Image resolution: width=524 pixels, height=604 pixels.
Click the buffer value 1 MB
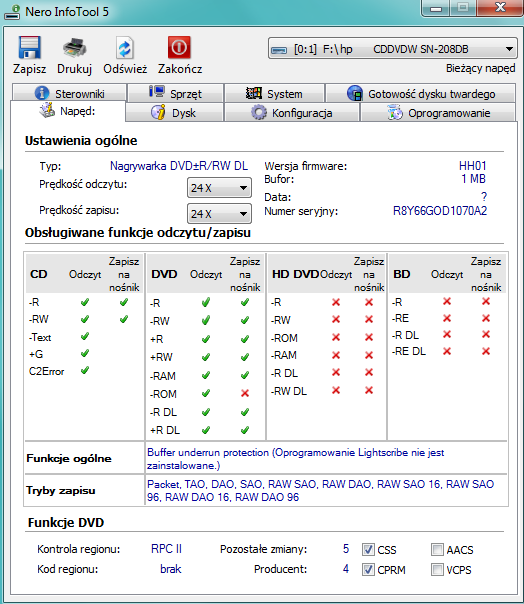click(474, 179)
